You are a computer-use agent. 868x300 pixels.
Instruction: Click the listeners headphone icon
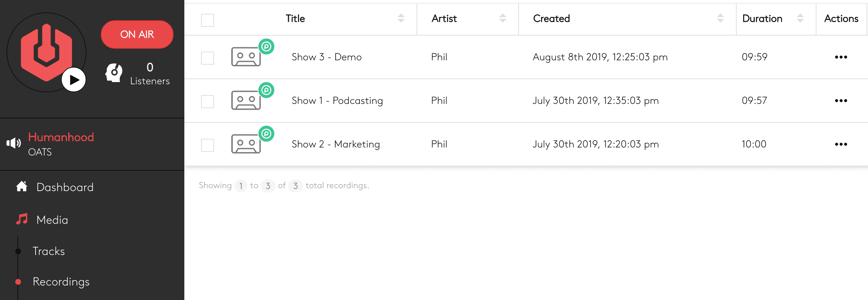[x=114, y=73]
